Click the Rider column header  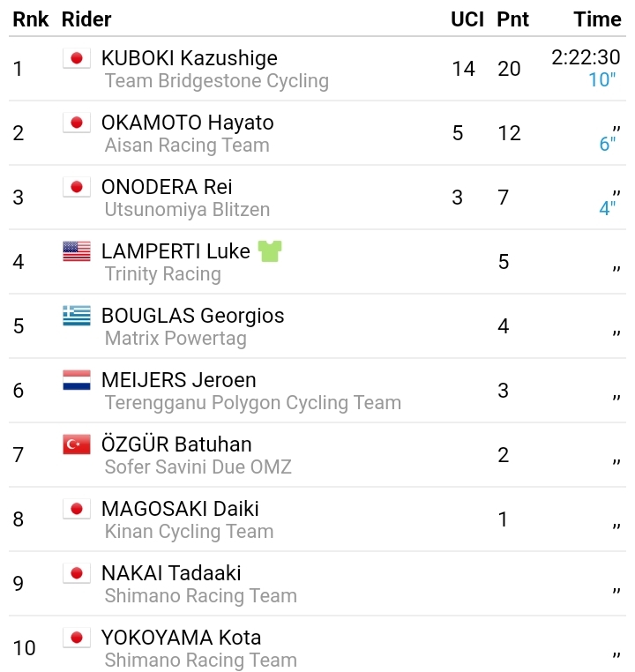click(x=86, y=19)
